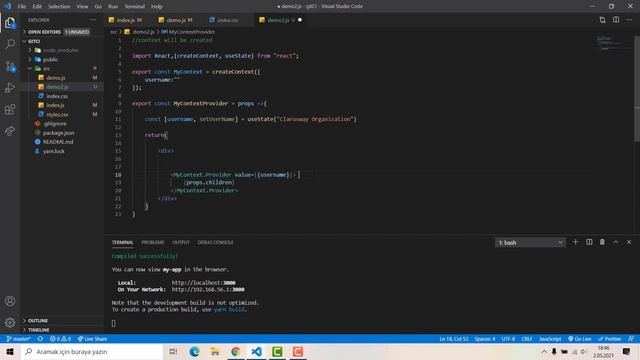Open the File menu
640x360 pixels.
tap(22, 7)
